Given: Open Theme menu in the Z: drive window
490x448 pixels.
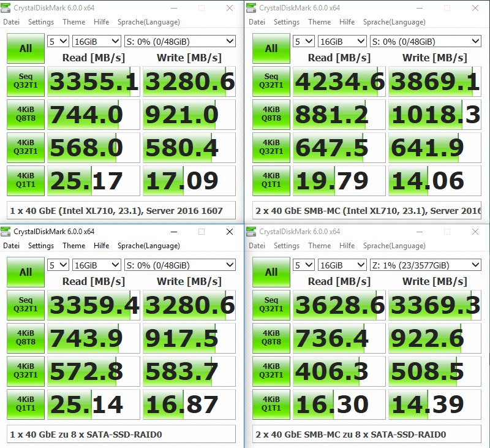Looking at the screenshot, I should pyautogui.click(x=319, y=246).
